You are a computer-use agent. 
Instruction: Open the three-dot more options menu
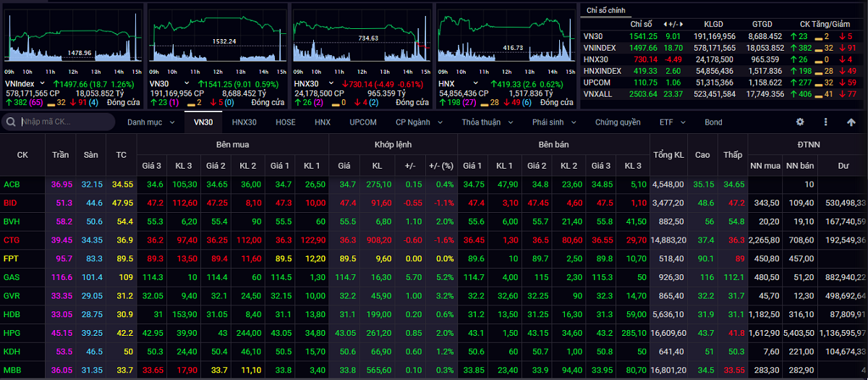(826, 122)
